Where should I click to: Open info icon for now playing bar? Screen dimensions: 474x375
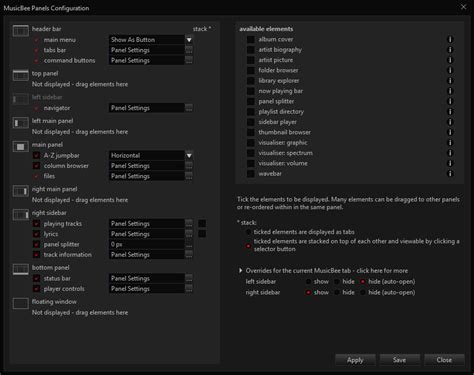point(450,91)
